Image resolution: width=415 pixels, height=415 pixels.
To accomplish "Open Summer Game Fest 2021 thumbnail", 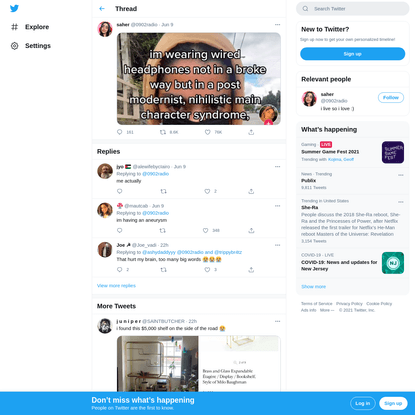I will 393,152.
